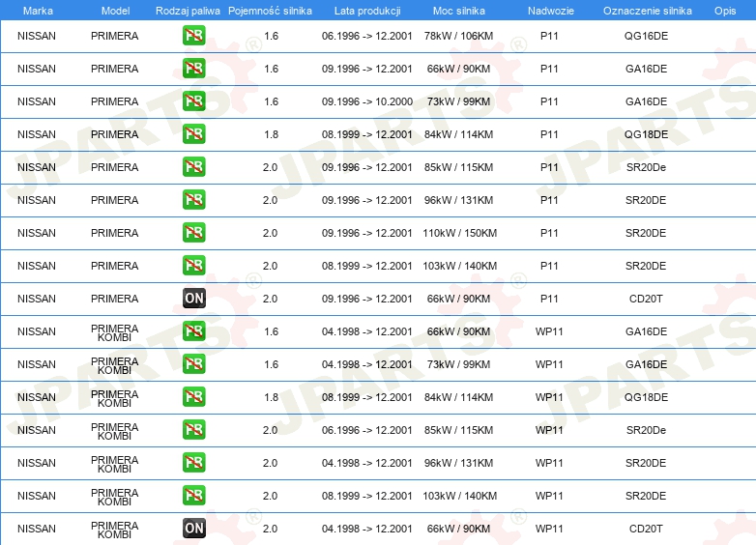The height and width of the screenshot is (545, 756).
Task: Select date 06.1996 -> 12.2001 in the Kombi SR20De row
Action: [367, 430]
